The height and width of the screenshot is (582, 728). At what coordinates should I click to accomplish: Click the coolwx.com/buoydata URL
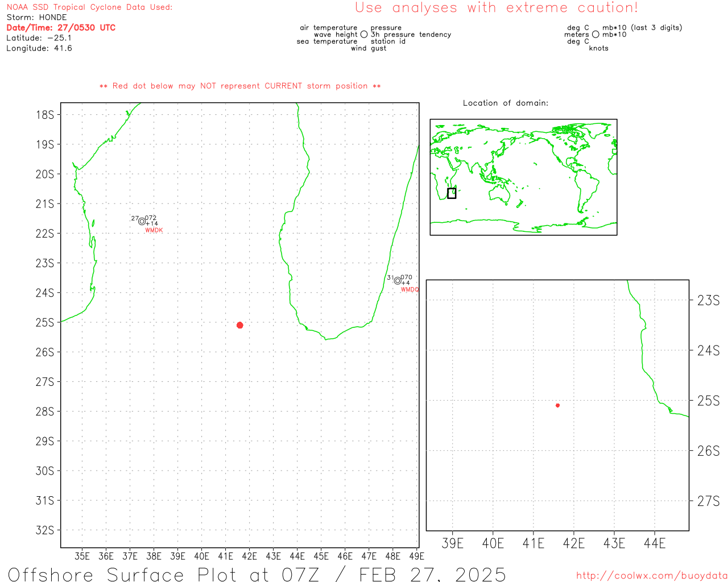pyautogui.click(x=652, y=576)
